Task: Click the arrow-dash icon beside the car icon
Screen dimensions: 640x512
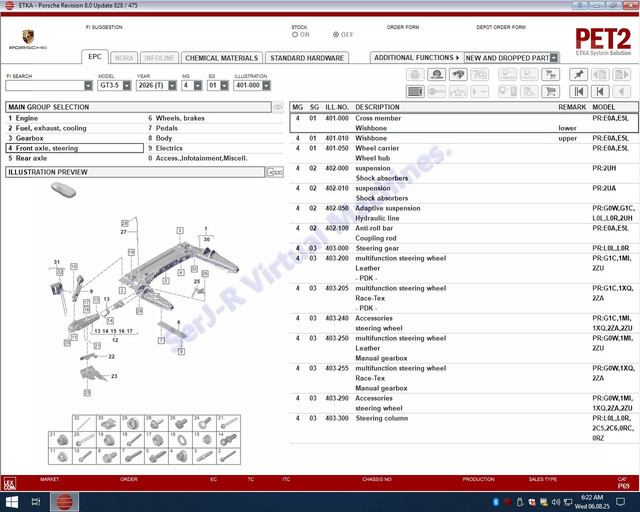Action: pos(480,91)
